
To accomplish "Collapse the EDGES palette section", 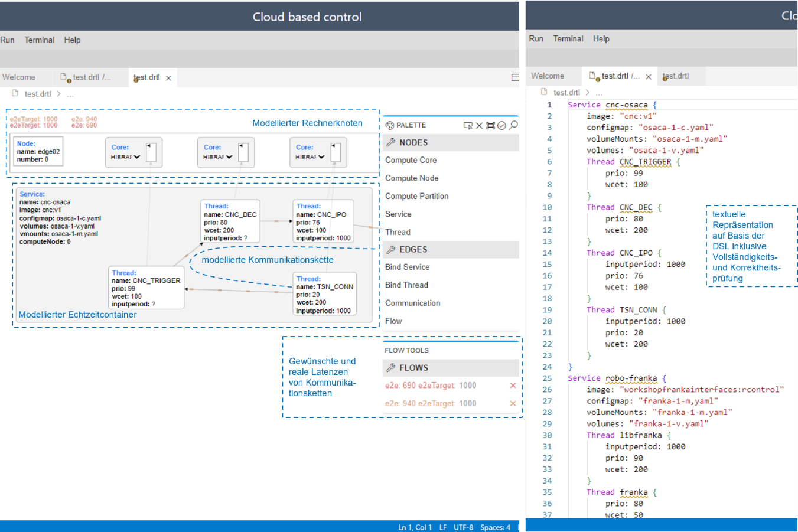I will [413, 249].
